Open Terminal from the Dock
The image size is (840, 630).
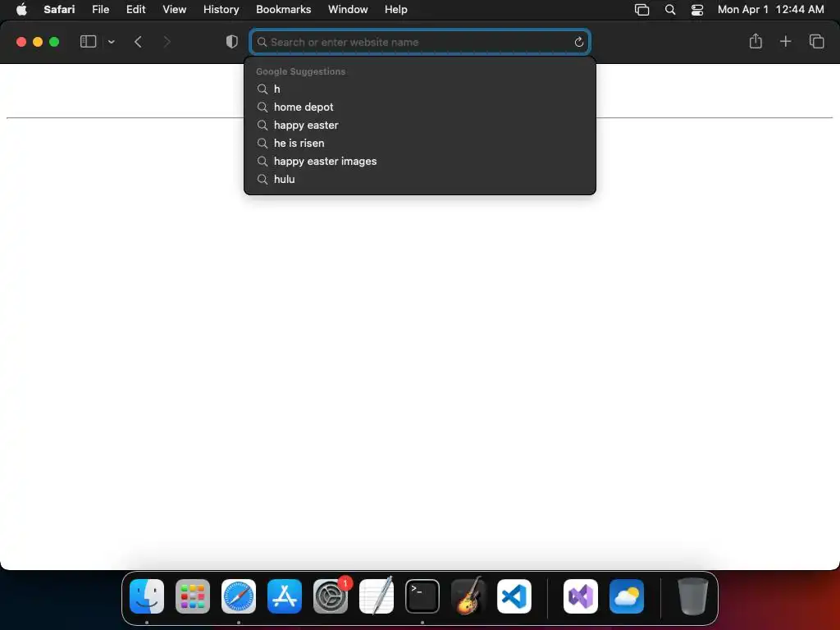click(x=422, y=596)
